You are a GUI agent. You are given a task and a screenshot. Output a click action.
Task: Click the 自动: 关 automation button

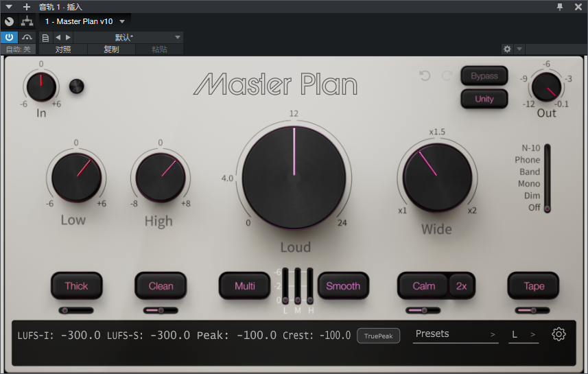[18, 49]
